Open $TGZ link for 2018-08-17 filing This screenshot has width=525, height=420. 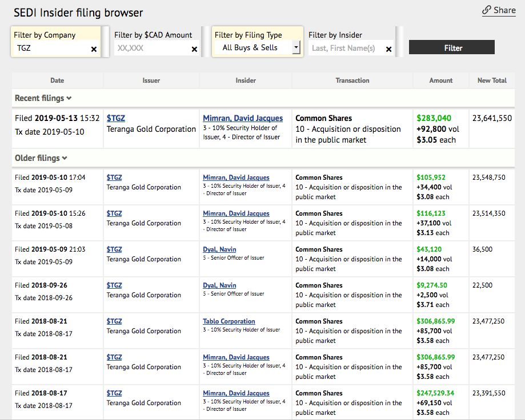pos(114,393)
